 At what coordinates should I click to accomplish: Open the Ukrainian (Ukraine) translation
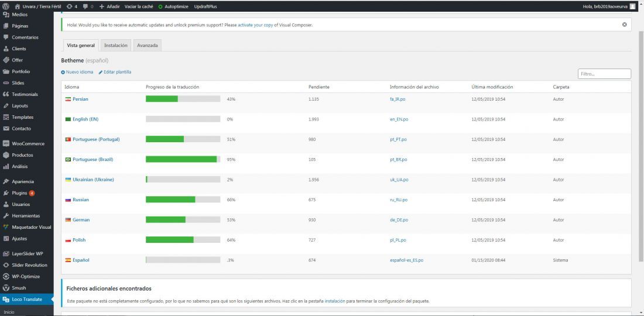coord(93,180)
